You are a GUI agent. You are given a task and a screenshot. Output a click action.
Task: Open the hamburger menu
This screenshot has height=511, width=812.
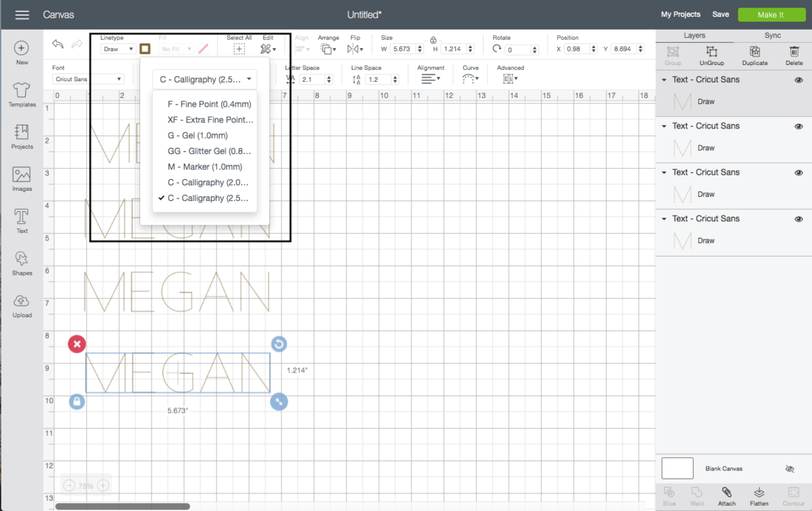(x=22, y=14)
